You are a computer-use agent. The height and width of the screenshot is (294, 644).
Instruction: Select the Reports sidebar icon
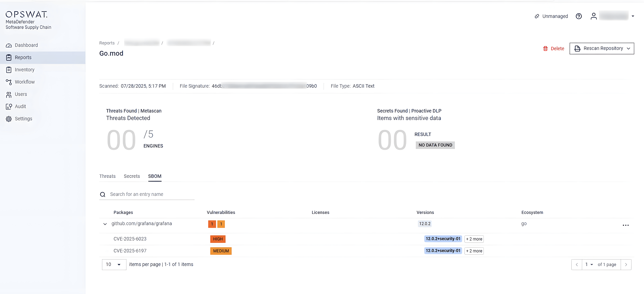coord(9,57)
